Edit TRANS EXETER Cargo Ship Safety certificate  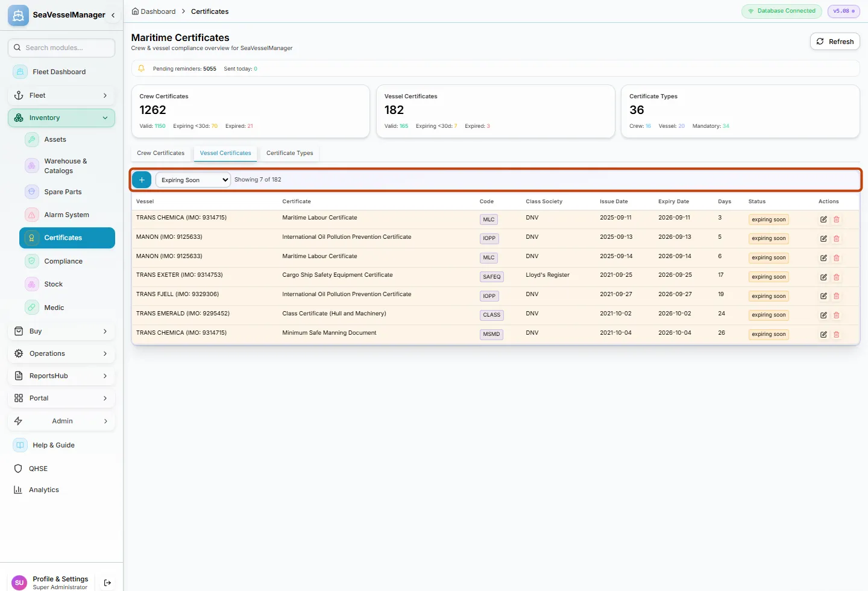pos(823,277)
